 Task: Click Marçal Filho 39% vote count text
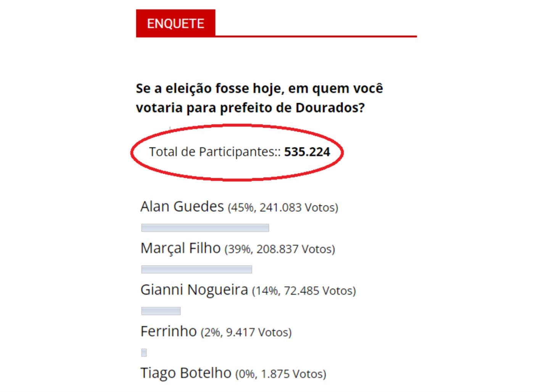coord(280,249)
